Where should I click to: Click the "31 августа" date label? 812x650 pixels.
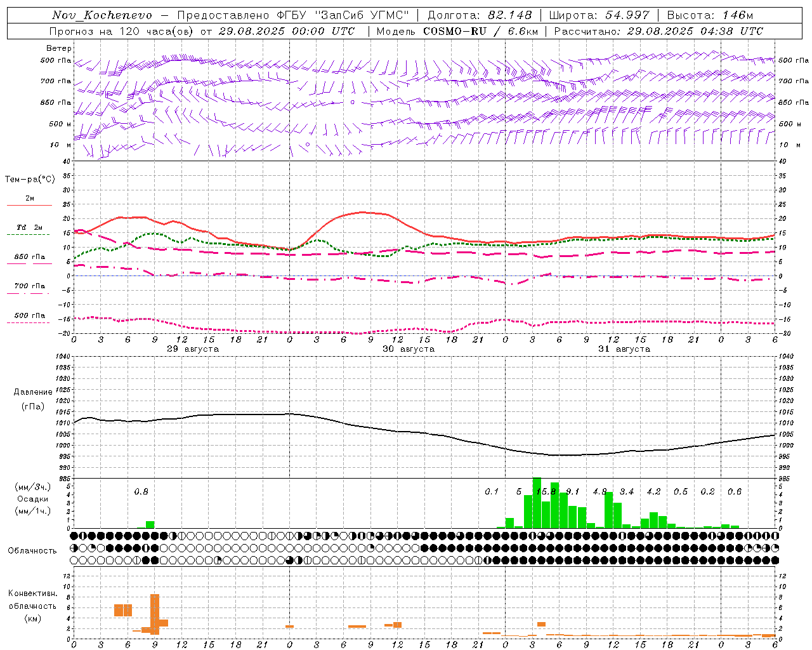pyautogui.click(x=624, y=349)
